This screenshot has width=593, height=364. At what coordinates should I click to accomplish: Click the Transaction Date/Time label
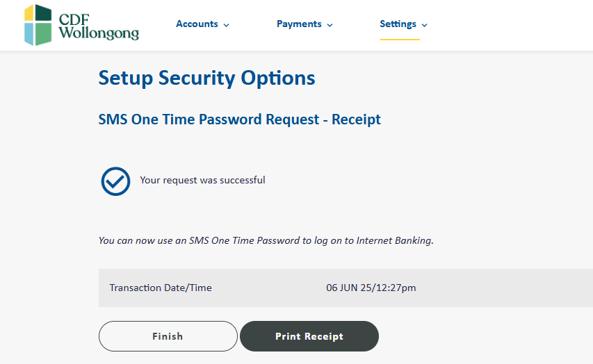pos(161,288)
